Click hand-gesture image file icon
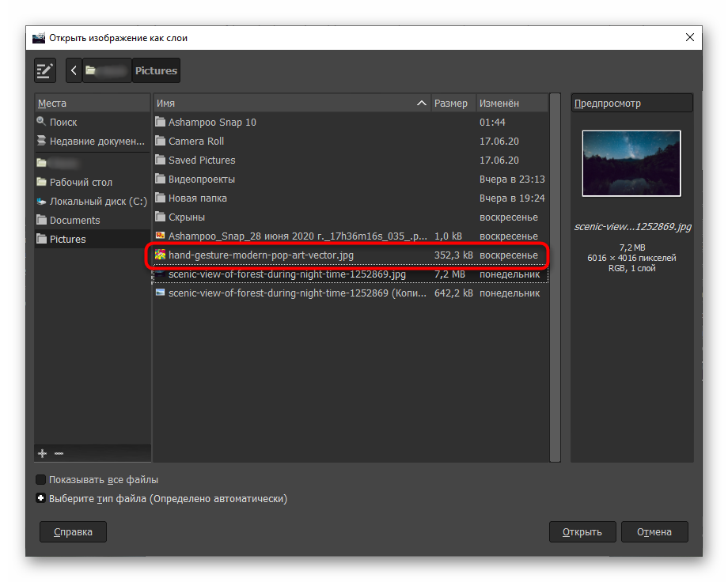Viewport: 728px width, 582px height. (160, 255)
